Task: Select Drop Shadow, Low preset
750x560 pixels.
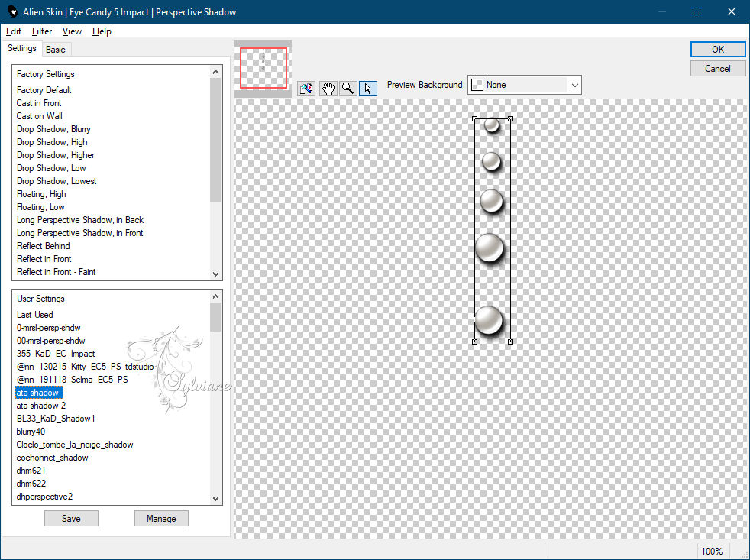Action: coord(51,167)
